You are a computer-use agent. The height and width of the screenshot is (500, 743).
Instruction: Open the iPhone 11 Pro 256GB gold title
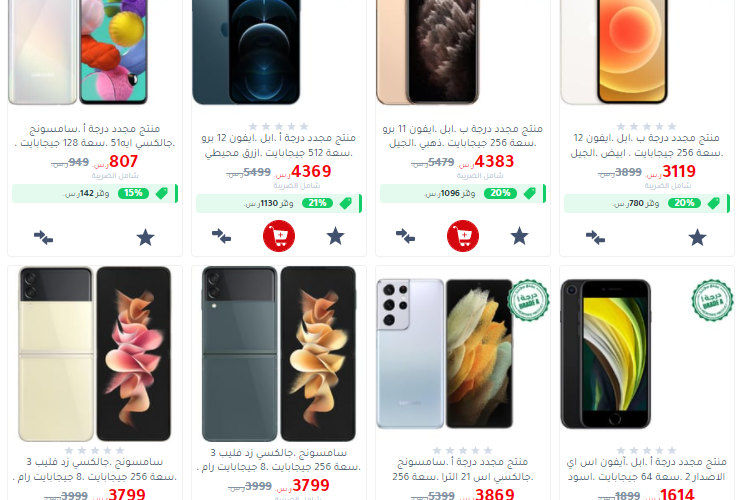pos(462,136)
